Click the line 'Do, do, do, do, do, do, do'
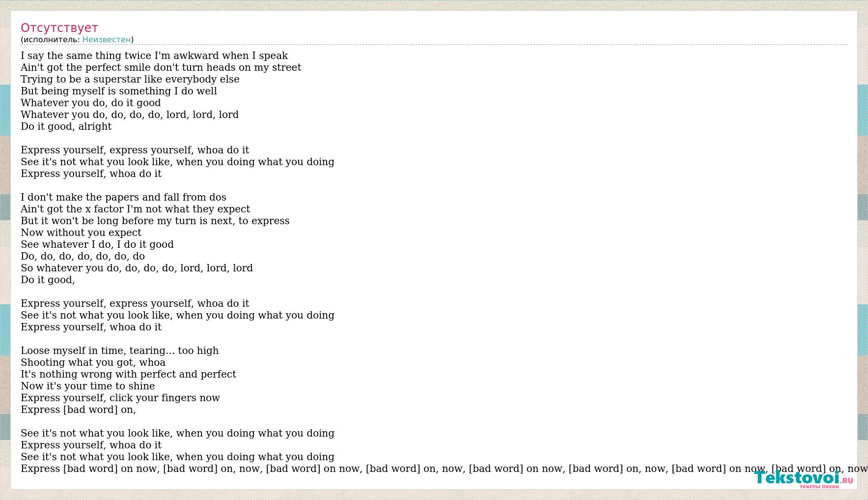The width and height of the screenshot is (868, 500). coord(83,256)
